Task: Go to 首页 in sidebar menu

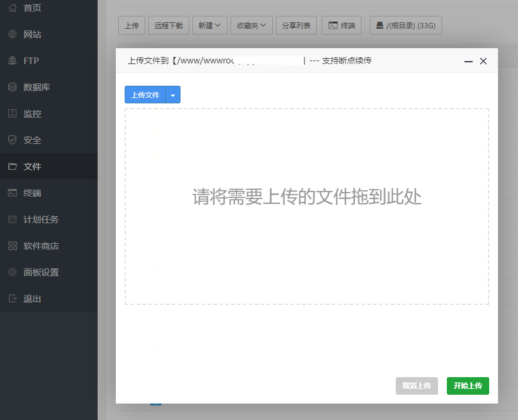Action: coord(32,8)
